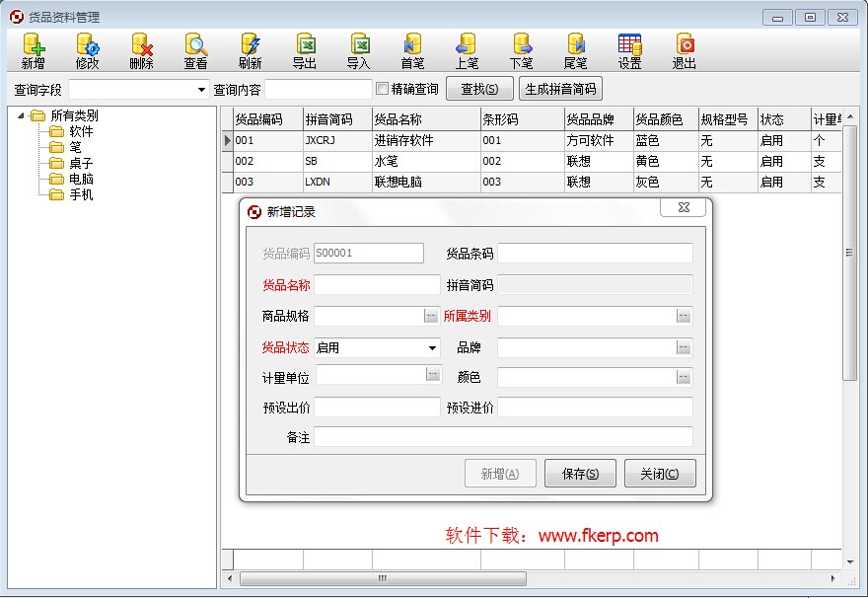Viewport: 868px width, 598px height.
Task: Select the row with 水笔
Action: (x=532, y=161)
